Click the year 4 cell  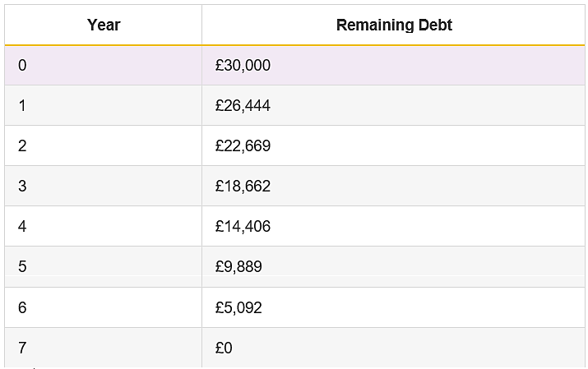[103, 226]
